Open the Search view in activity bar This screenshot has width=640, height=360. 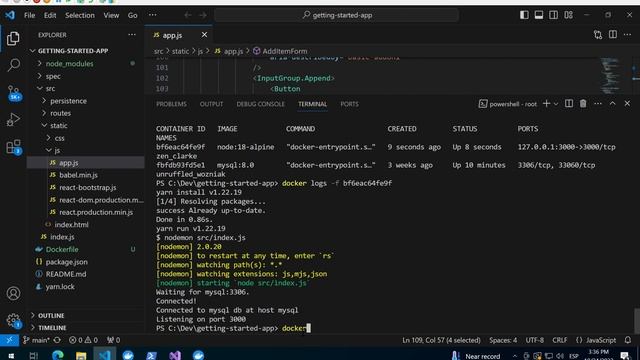(x=13, y=64)
